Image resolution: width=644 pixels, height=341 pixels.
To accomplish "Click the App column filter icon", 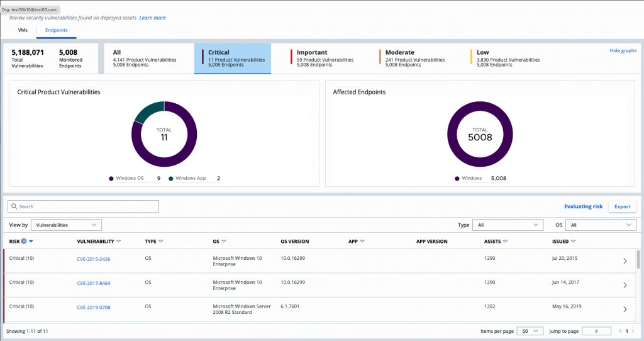I will [x=362, y=241].
